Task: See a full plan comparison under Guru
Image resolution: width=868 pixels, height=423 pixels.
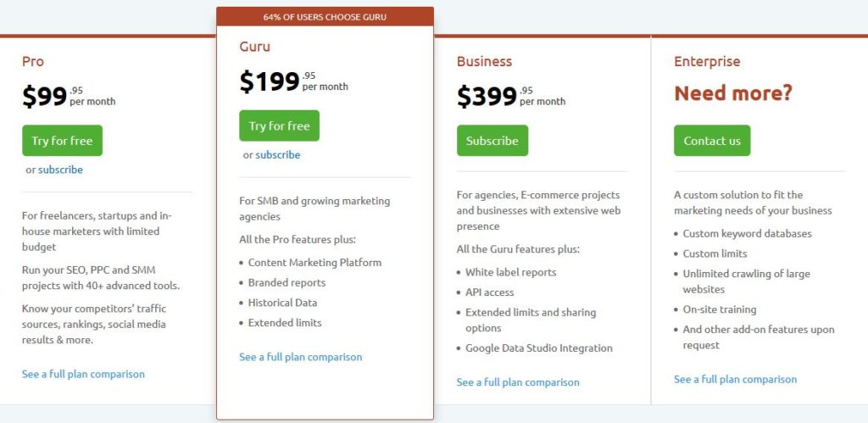Action: (x=301, y=357)
